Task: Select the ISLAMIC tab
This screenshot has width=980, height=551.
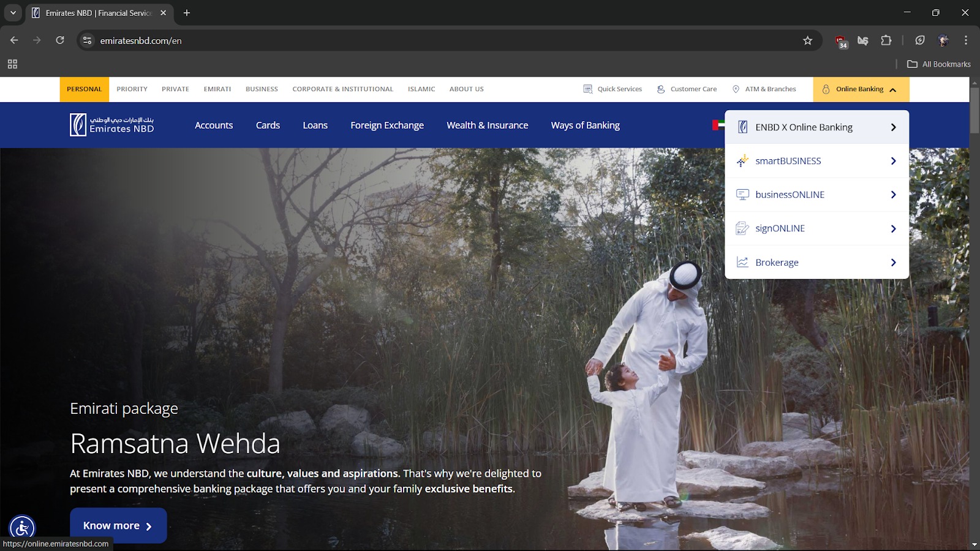Action: tap(421, 89)
